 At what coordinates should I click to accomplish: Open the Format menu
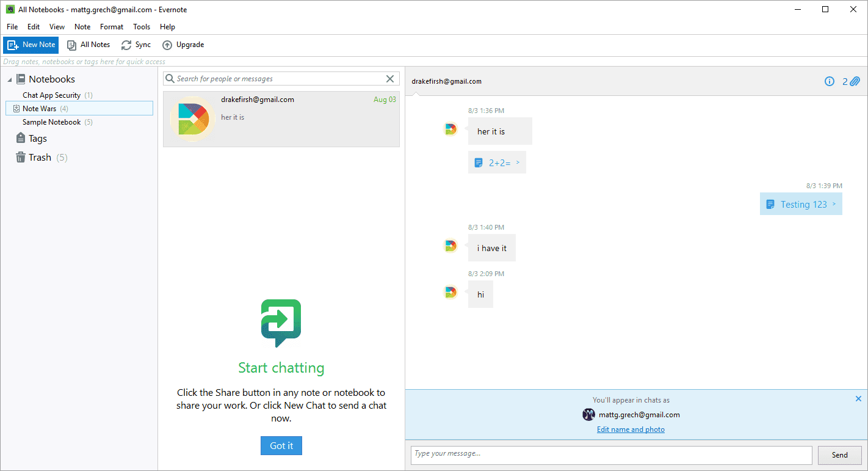click(x=112, y=27)
